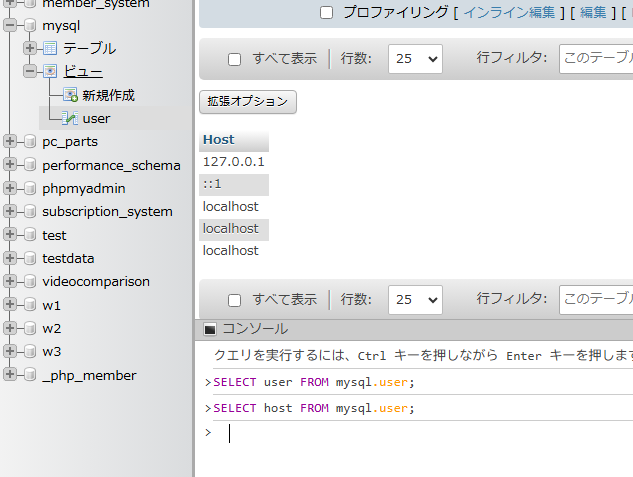Select the videocomparison database in tree
The height and width of the screenshot is (477, 633).
pyautogui.click(x=95, y=282)
